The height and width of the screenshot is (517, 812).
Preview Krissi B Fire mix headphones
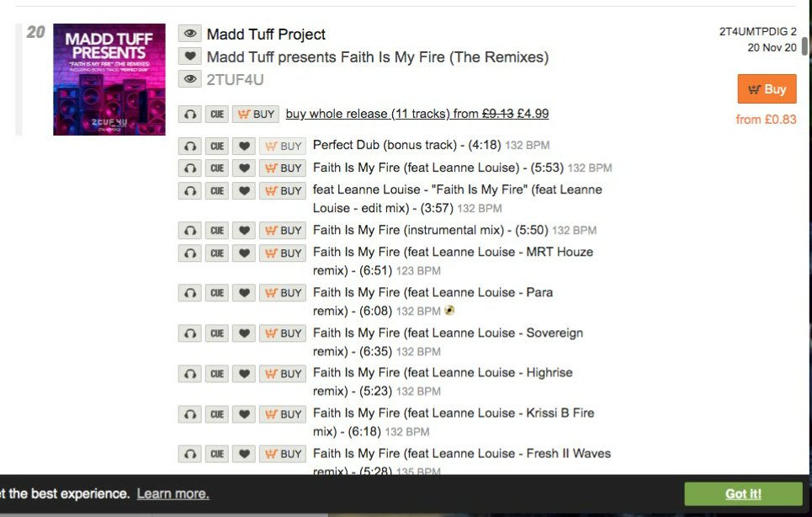tap(190, 414)
